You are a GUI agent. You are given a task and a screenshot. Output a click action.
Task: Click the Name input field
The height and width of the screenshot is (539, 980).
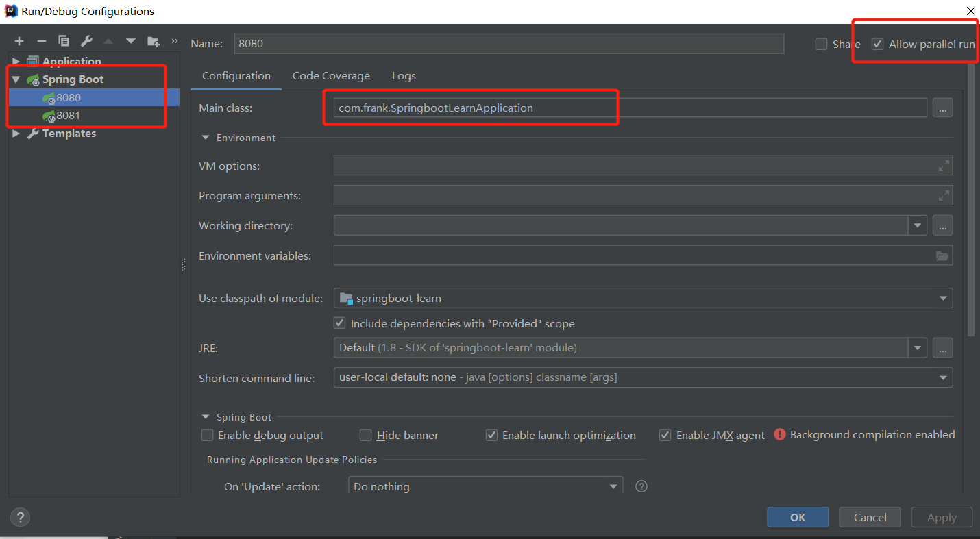pyautogui.click(x=509, y=43)
